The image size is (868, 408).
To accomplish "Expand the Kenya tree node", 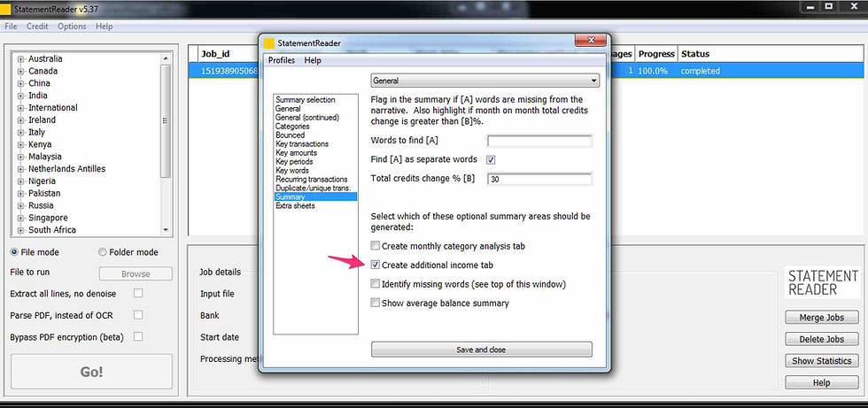I will tap(21, 144).
